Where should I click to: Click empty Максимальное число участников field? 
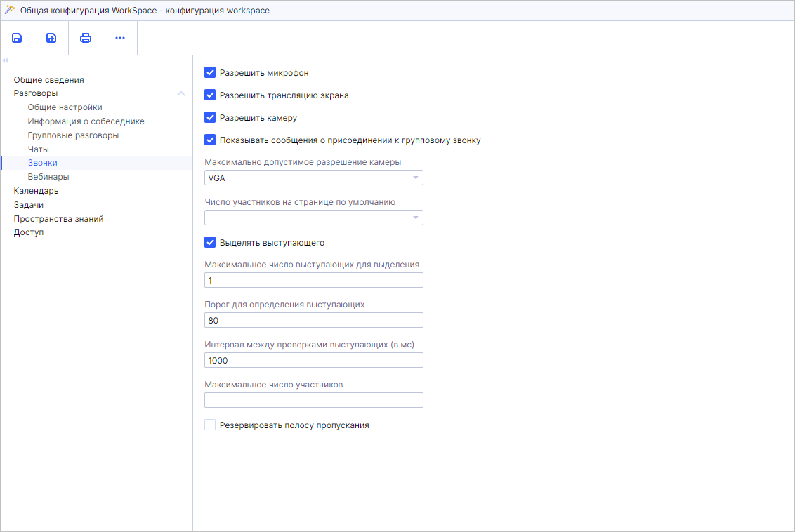pyautogui.click(x=314, y=400)
